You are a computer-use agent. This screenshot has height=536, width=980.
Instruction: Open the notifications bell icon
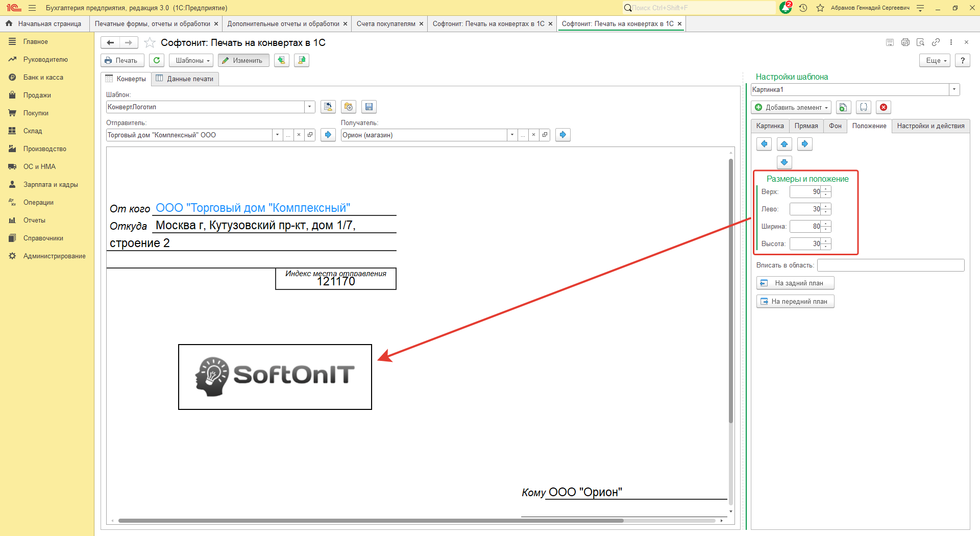pos(786,8)
